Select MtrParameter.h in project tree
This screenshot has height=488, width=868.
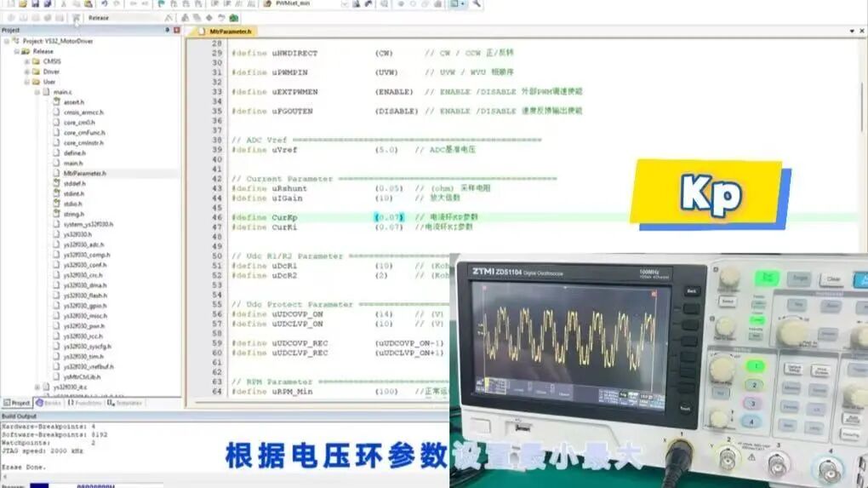[85, 174]
